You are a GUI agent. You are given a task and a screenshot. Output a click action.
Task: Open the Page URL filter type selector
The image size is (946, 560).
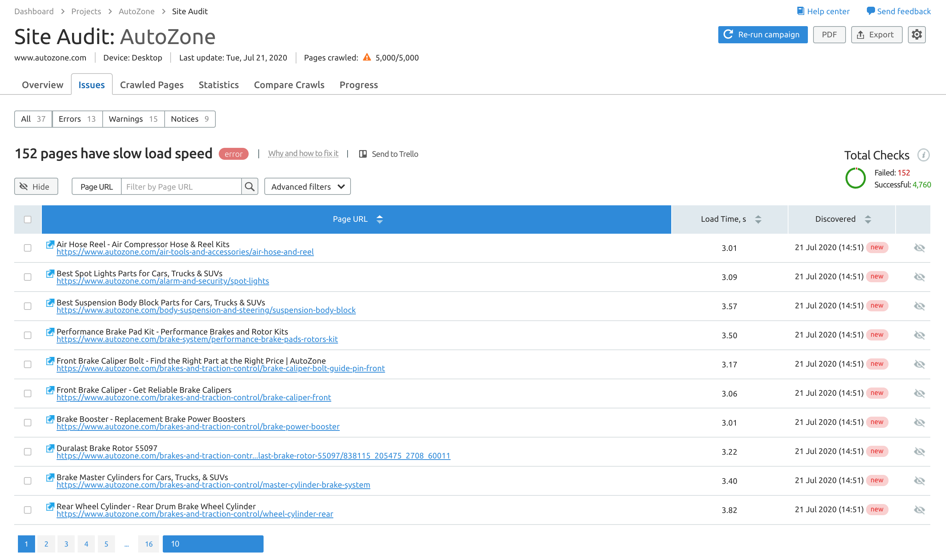(x=97, y=186)
